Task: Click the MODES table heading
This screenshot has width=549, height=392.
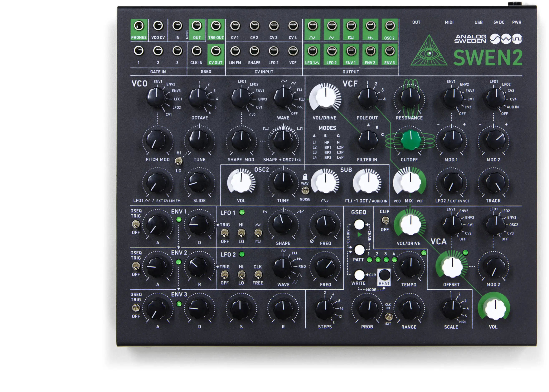Action: coord(327,128)
